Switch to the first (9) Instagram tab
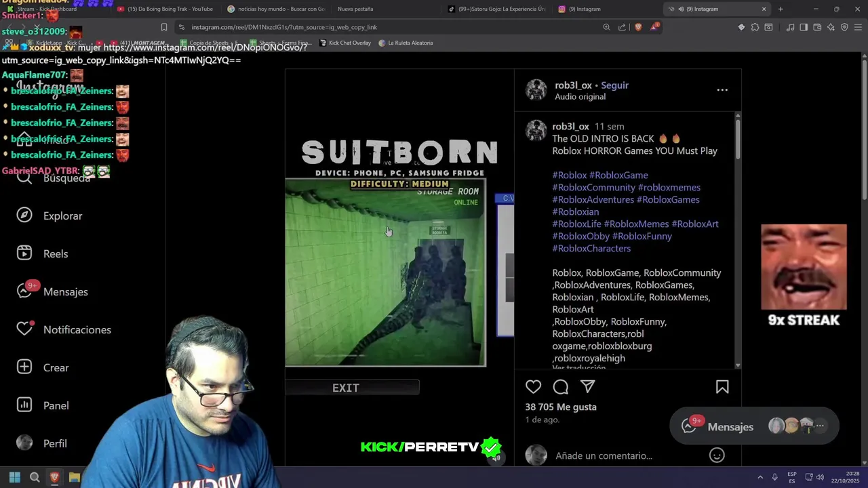 tap(607, 9)
